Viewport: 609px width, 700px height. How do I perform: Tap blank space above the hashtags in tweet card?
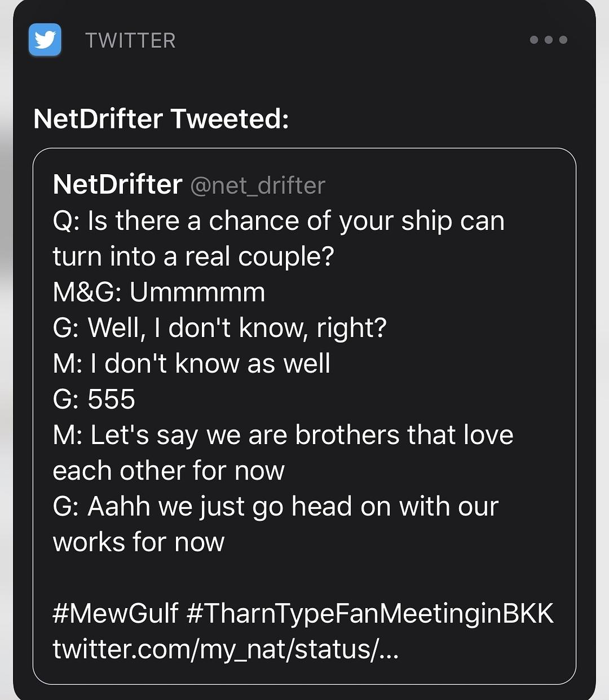tap(304, 578)
